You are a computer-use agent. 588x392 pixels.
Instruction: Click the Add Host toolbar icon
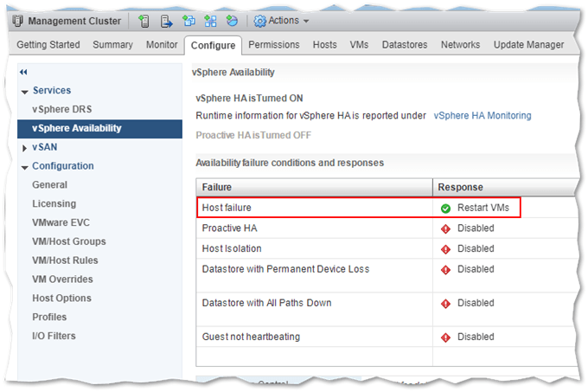point(144,21)
